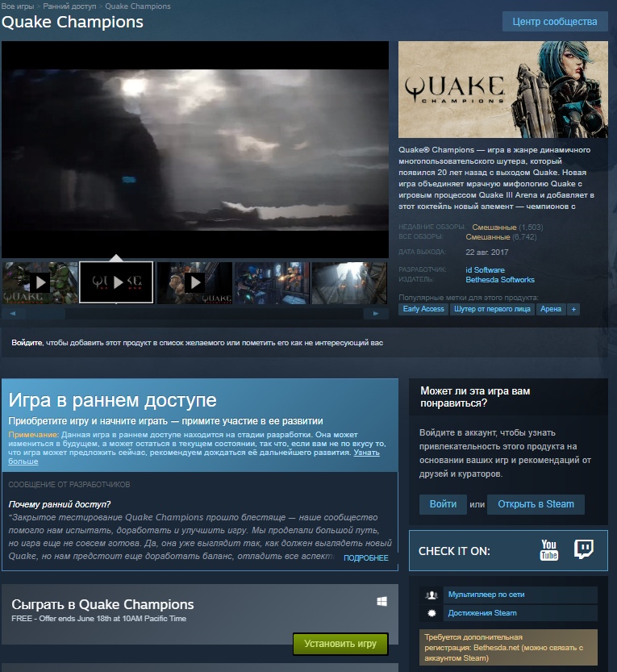The height and width of the screenshot is (672, 617).
Task: Click the Bethesda.net registration notice
Action: 508,648
